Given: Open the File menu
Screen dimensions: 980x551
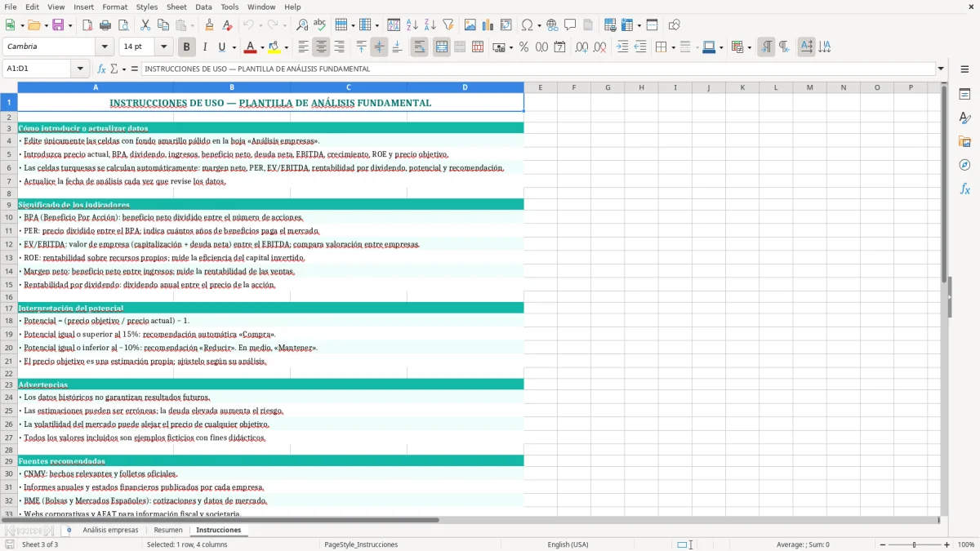Looking at the screenshot, I should tap(10, 7).
